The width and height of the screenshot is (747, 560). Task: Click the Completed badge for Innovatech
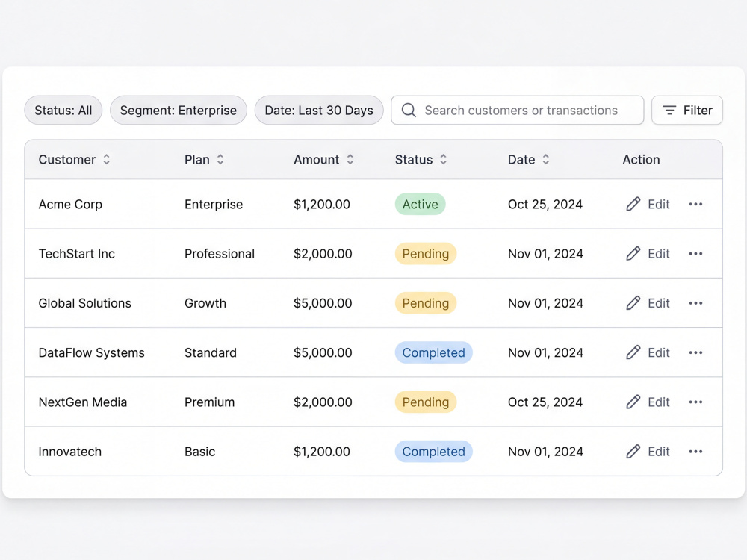point(433,452)
